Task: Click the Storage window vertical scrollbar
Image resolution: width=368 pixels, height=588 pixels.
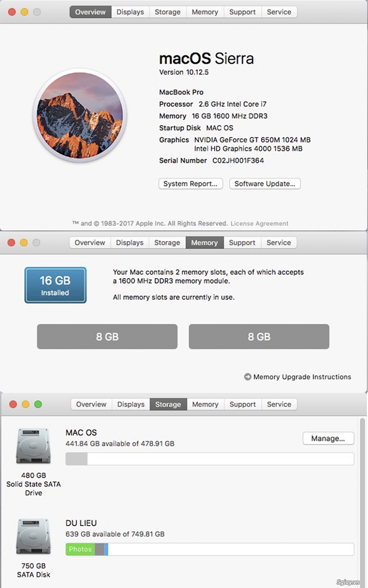Action: click(363, 502)
